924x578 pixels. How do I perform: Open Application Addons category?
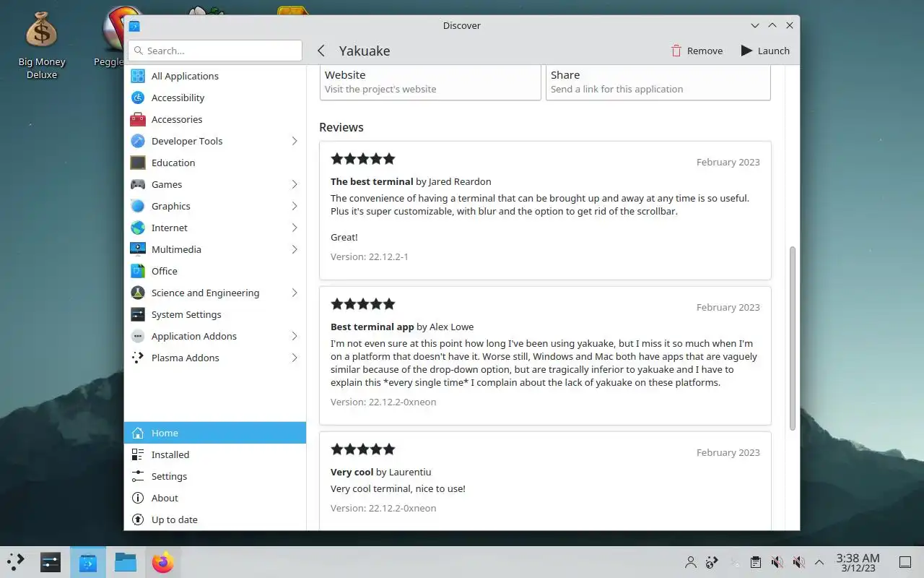[x=215, y=336]
